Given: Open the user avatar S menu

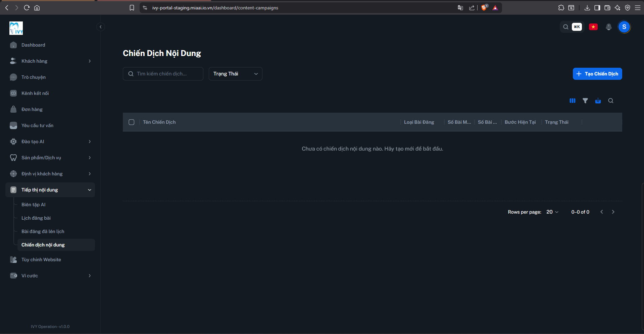Looking at the screenshot, I should tap(624, 27).
